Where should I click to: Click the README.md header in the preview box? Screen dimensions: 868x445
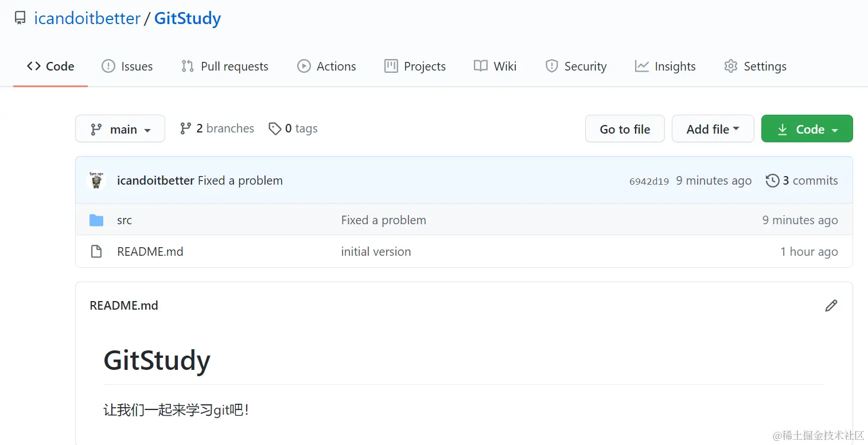(x=124, y=306)
